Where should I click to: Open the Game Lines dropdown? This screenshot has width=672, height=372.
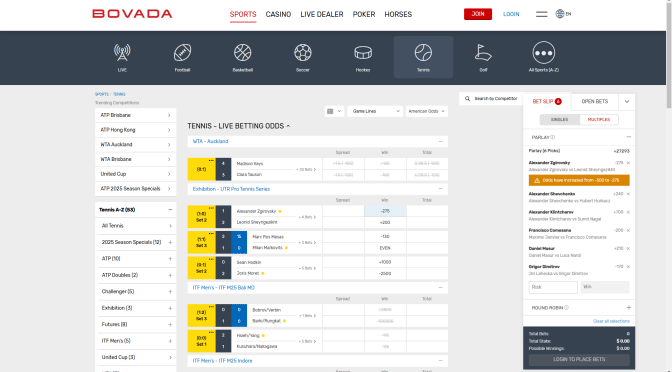(x=375, y=111)
